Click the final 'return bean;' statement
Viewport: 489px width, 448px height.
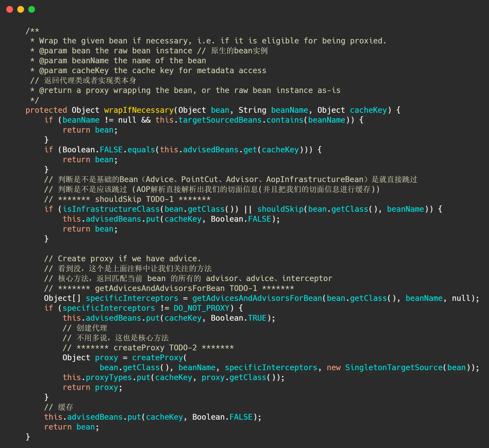click(x=72, y=427)
